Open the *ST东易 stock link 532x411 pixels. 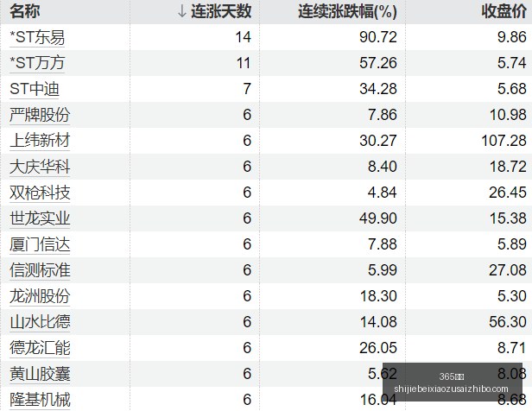tap(37, 37)
